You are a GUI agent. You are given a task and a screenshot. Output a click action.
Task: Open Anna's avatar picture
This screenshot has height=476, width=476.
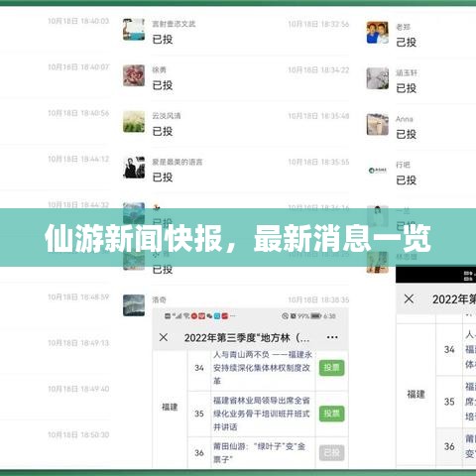point(378,124)
